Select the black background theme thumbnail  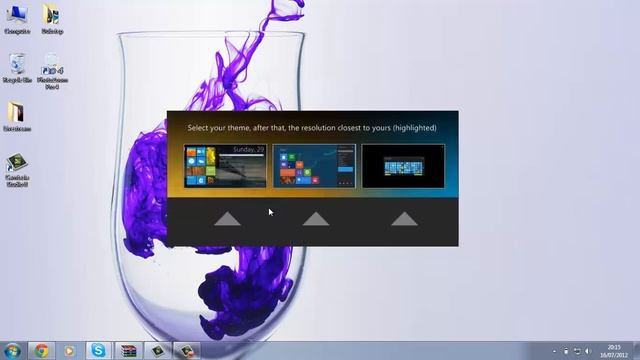tap(403, 166)
